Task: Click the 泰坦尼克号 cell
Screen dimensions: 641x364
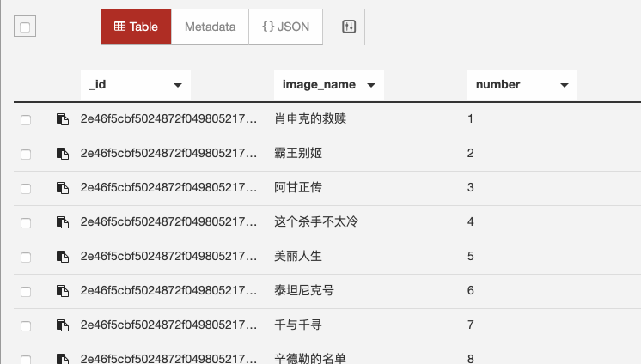Action: [304, 290]
